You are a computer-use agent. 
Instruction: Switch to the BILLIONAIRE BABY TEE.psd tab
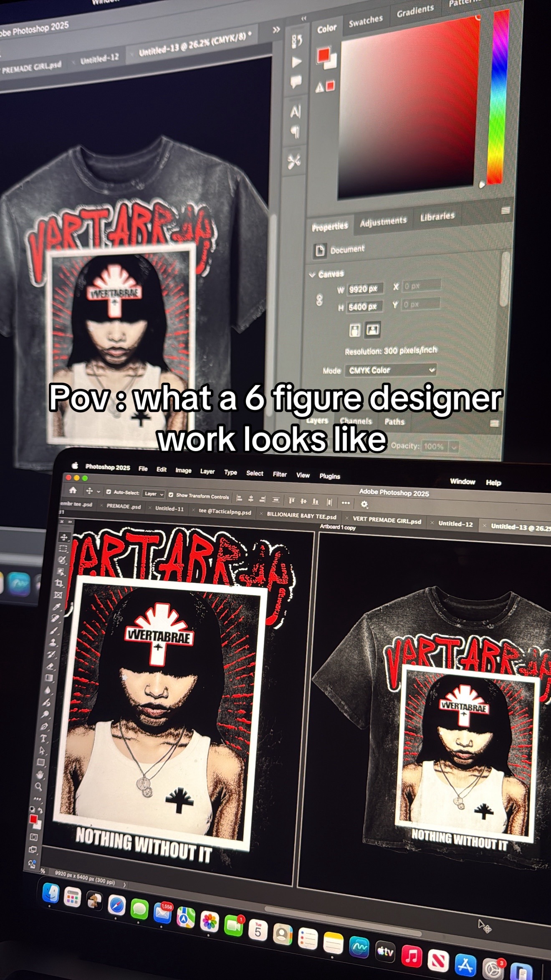coord(302,515)
